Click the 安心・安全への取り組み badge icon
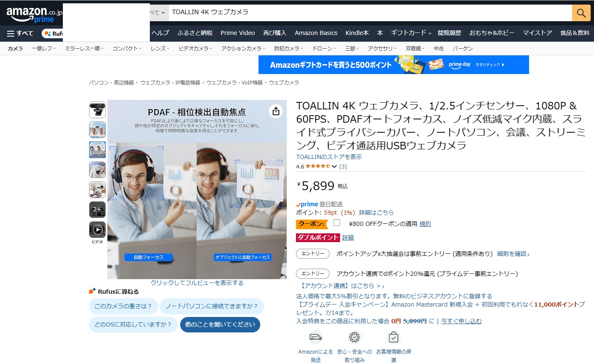 coord(354,337)
